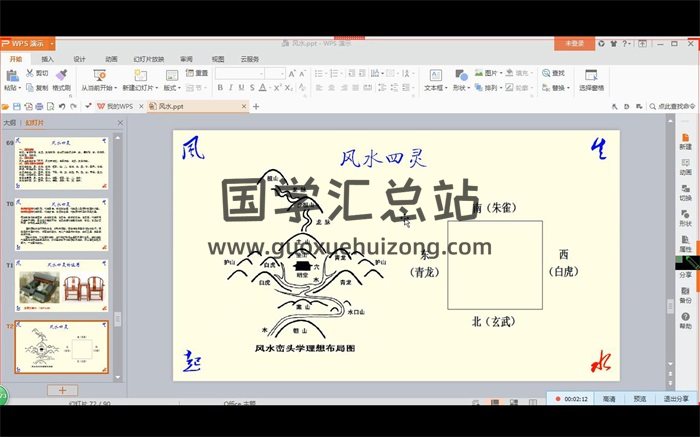Toggle Bold formatting
This screenshot has width=700, height=437.
pos(219,88)
